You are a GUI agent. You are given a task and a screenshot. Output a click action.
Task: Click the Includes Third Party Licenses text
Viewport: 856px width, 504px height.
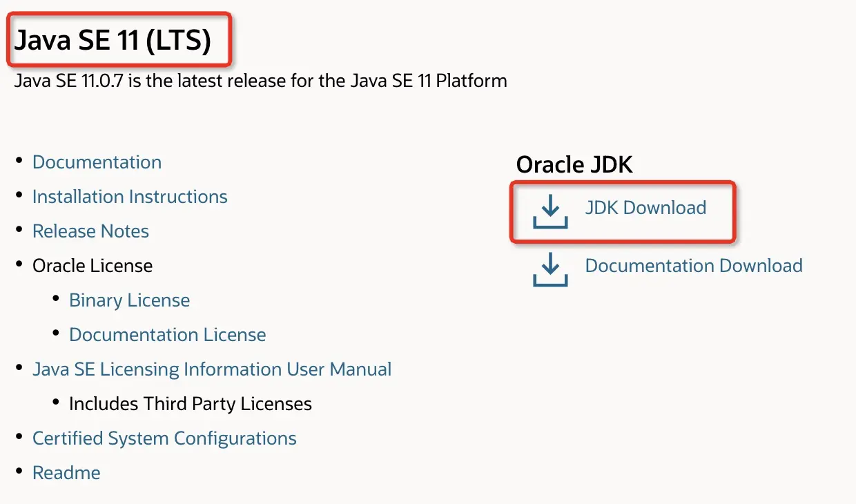(x=191, y=404)
